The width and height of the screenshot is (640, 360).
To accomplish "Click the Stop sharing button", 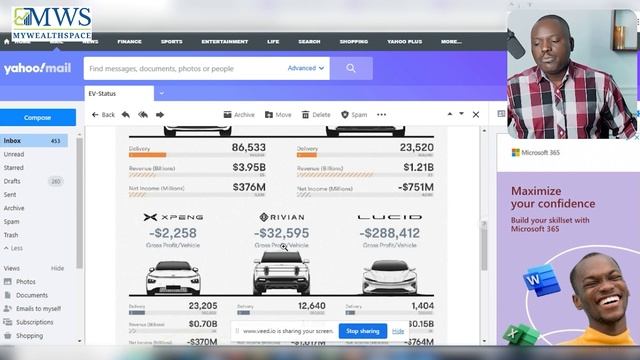I will [362, 331].
